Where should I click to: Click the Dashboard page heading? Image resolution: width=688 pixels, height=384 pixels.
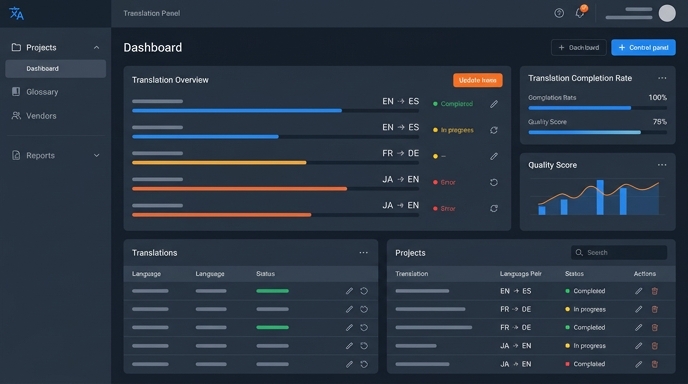pos(153,47)
